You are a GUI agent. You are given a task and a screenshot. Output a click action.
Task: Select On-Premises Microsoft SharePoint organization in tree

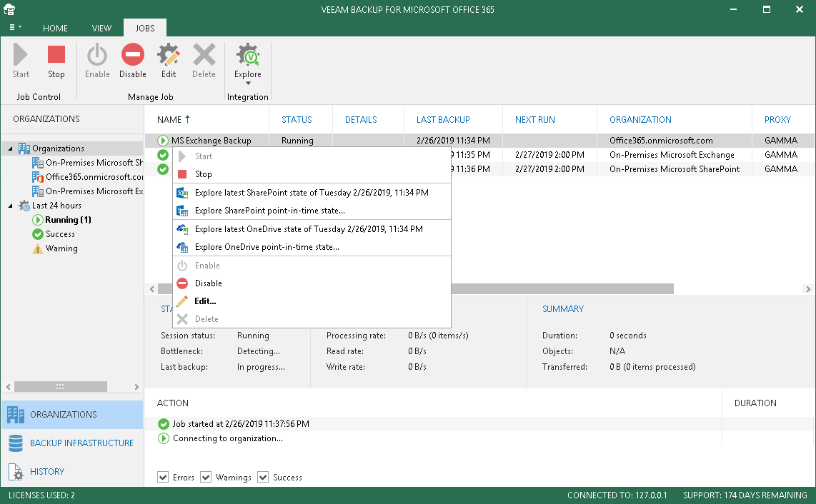click(94, 163)
